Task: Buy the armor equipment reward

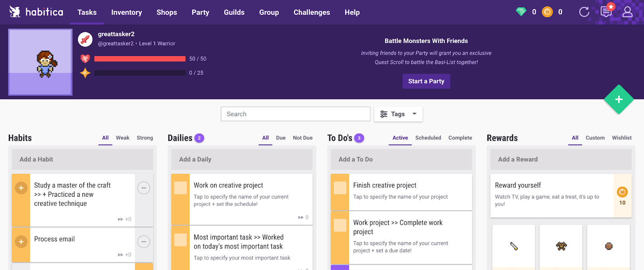Action: [561, 246]
